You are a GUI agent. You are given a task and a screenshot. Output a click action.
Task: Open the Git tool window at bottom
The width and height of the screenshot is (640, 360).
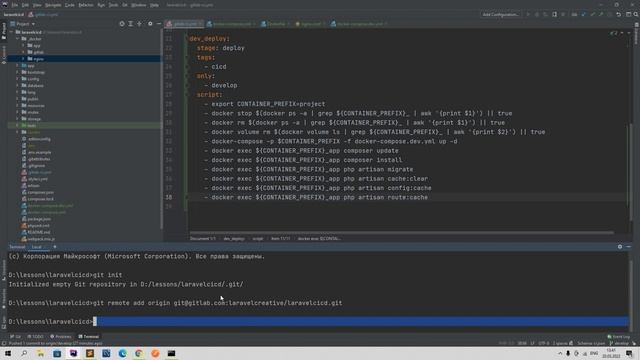(x=16, y=337)
